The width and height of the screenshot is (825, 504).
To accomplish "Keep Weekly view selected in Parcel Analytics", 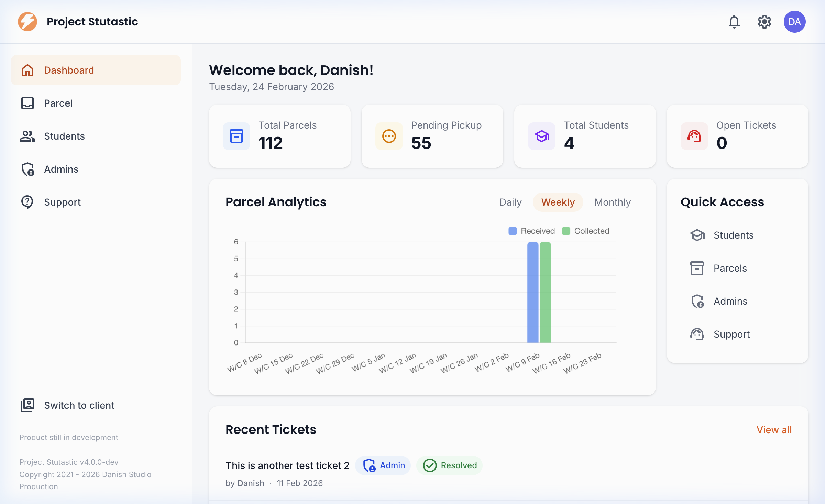I will click(x=558, y=202).
